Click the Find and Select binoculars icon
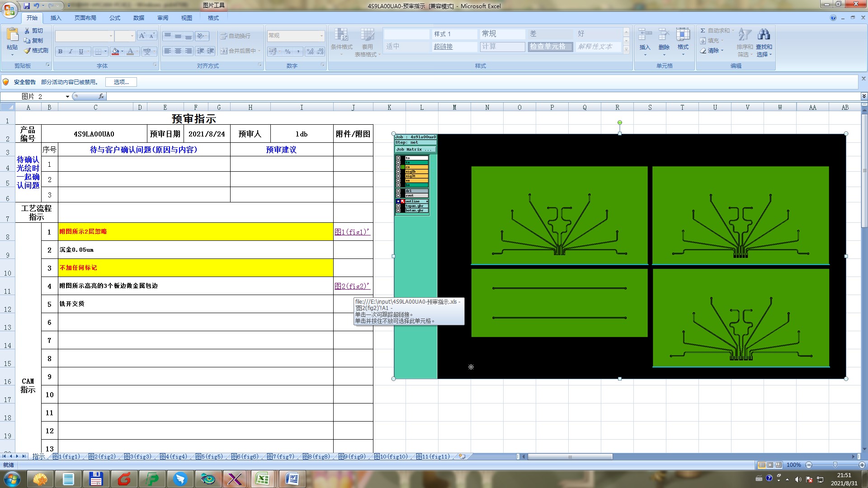 pos(764,34)
